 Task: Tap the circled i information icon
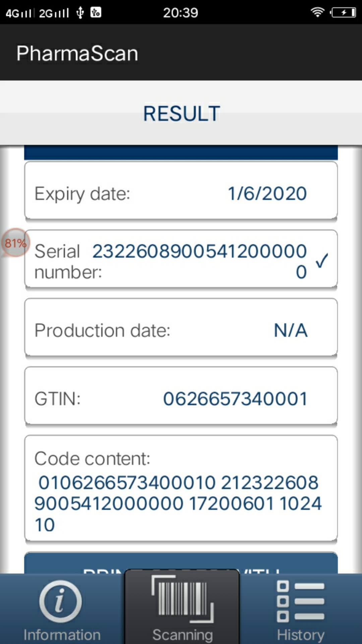[x=60, y=601]
